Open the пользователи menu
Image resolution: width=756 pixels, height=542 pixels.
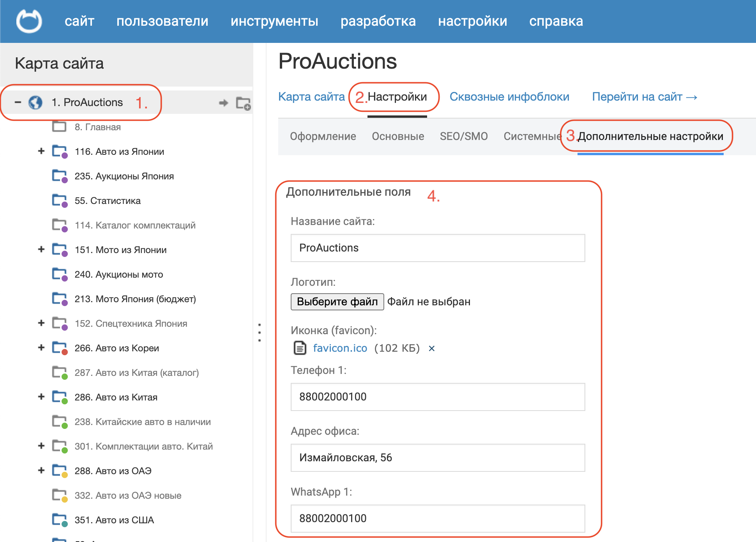tap(163, 21)
